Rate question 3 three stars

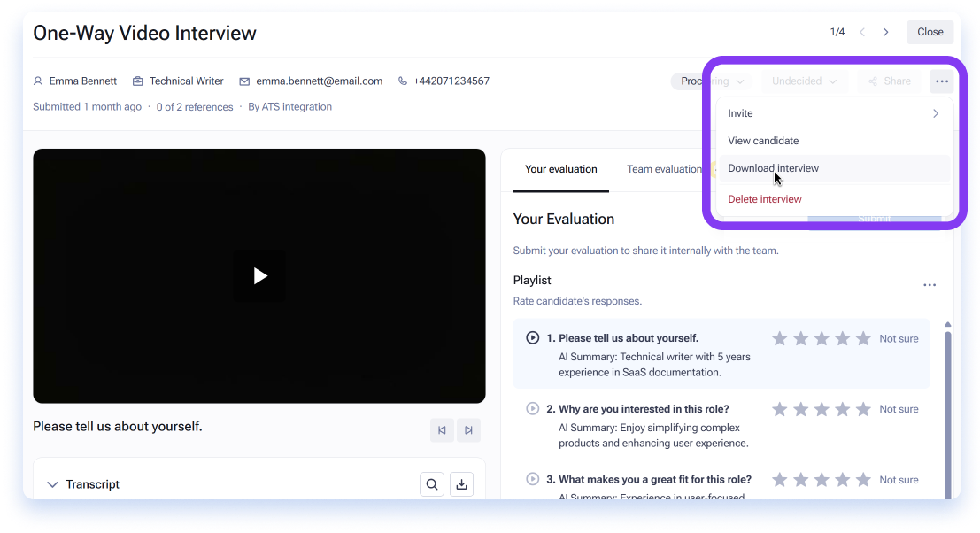[x=822, y=480]
